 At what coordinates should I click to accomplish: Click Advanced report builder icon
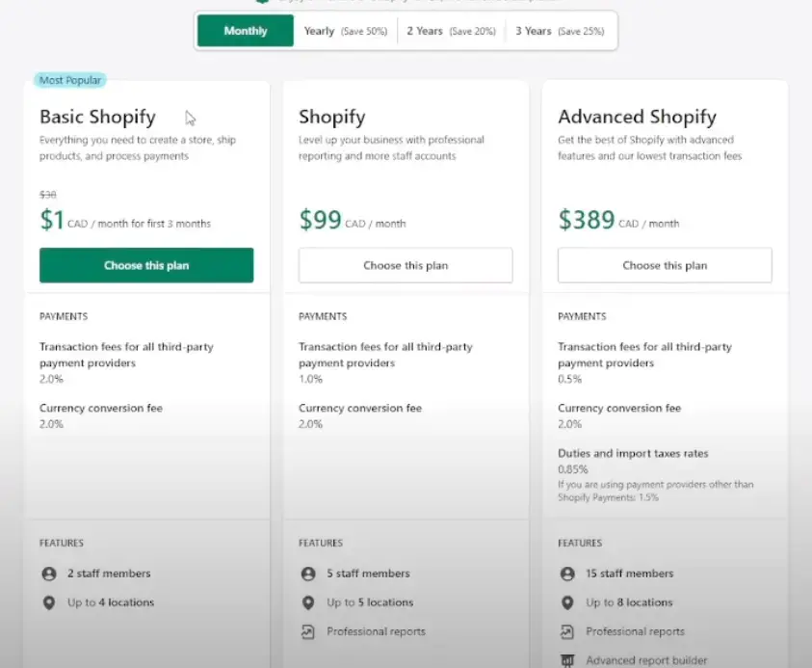[567, 660]
